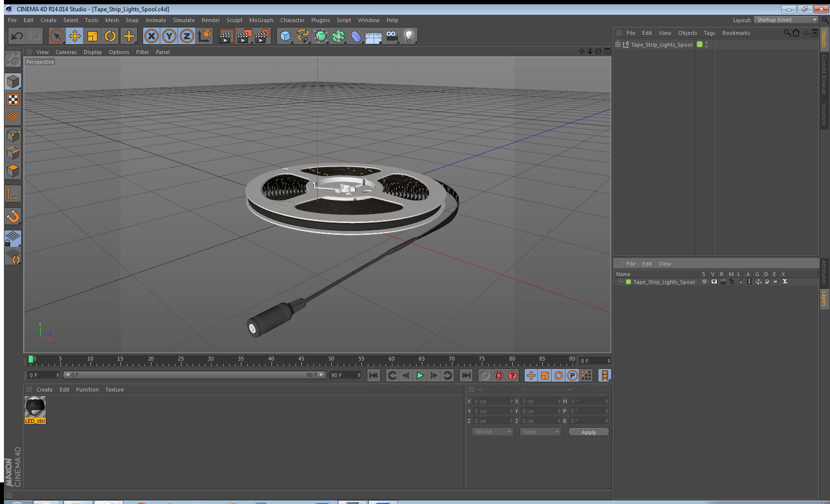Viewport: 830px width, 504px height.
Task: Play the animation forward
Action: click(x=420, y=375)
